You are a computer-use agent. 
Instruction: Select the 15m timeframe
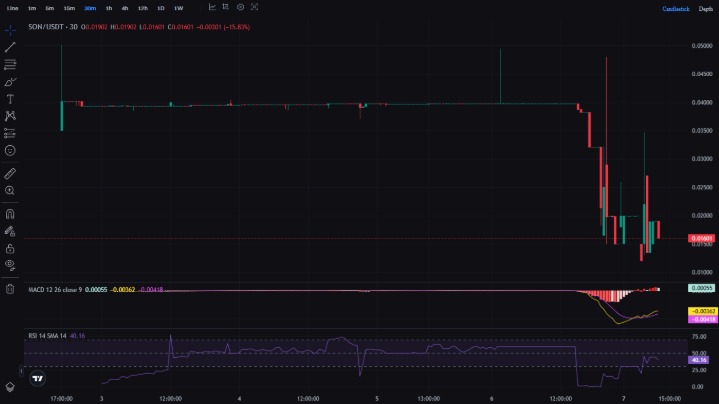pos(69,8)
